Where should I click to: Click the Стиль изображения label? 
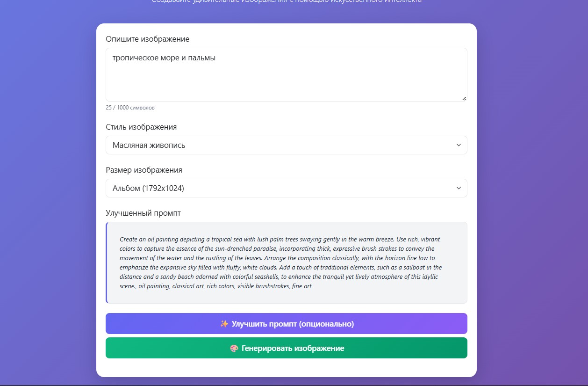coord(141,127)
